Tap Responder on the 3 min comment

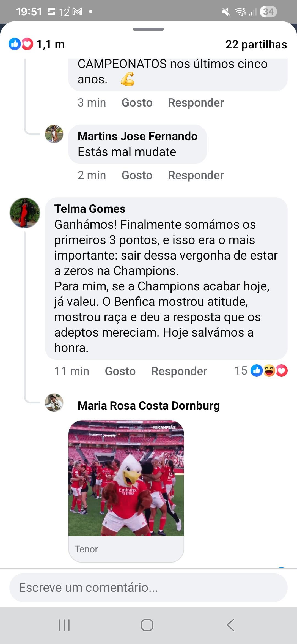[x=196, y=103]
